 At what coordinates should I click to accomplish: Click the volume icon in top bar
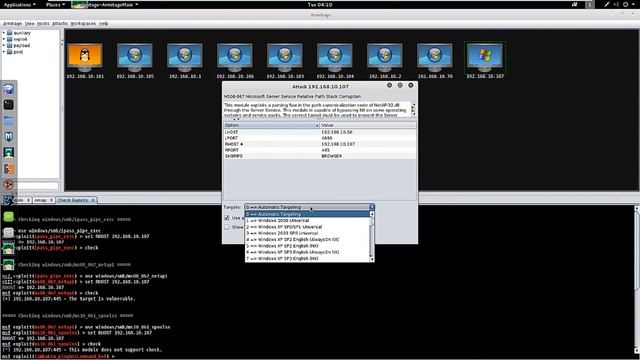(x=616, y=4)
